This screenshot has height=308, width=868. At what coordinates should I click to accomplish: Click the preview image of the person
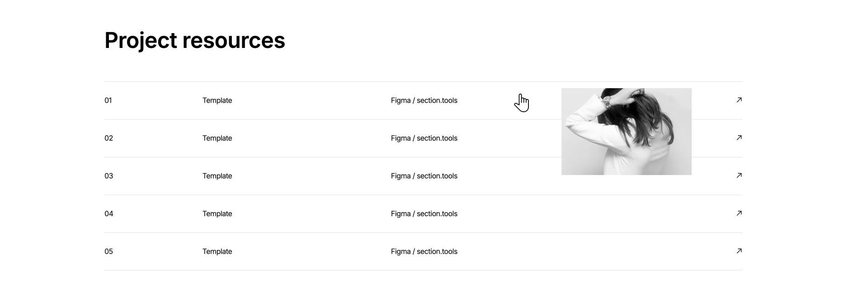[626, 131]
